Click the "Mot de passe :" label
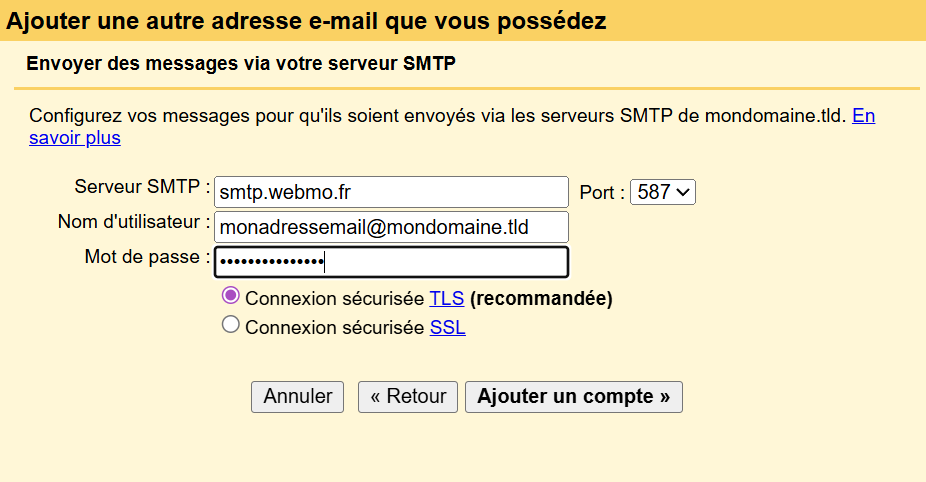The width and height of the screenshot is (926, 482). pyautogui.click(x=147, y=257)
